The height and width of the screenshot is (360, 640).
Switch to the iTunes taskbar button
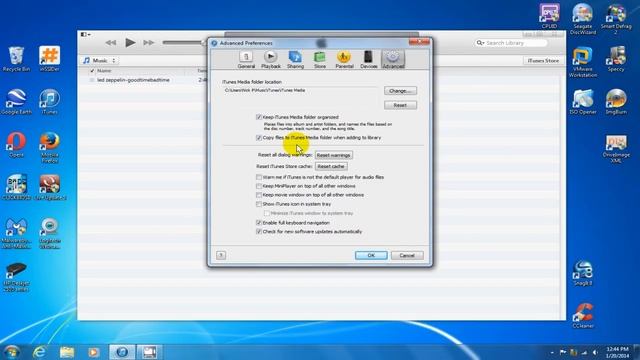click(x=122, y=352)
